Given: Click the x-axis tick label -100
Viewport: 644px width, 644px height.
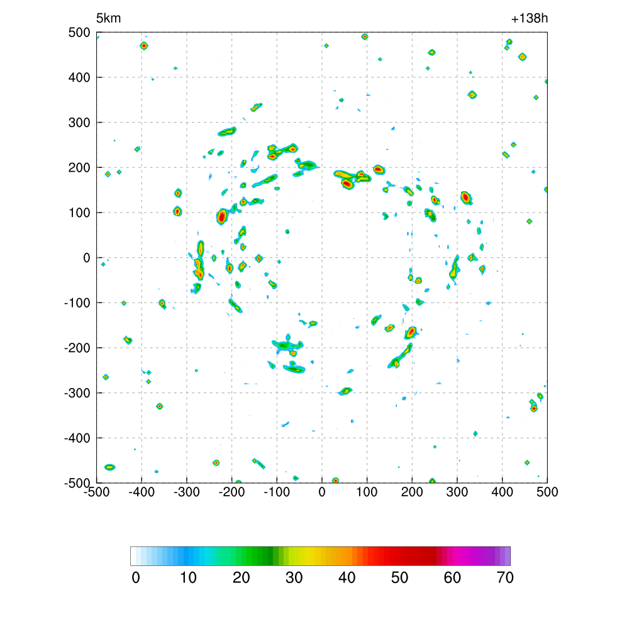Looking at the screenshot, I should click(277, 492).
